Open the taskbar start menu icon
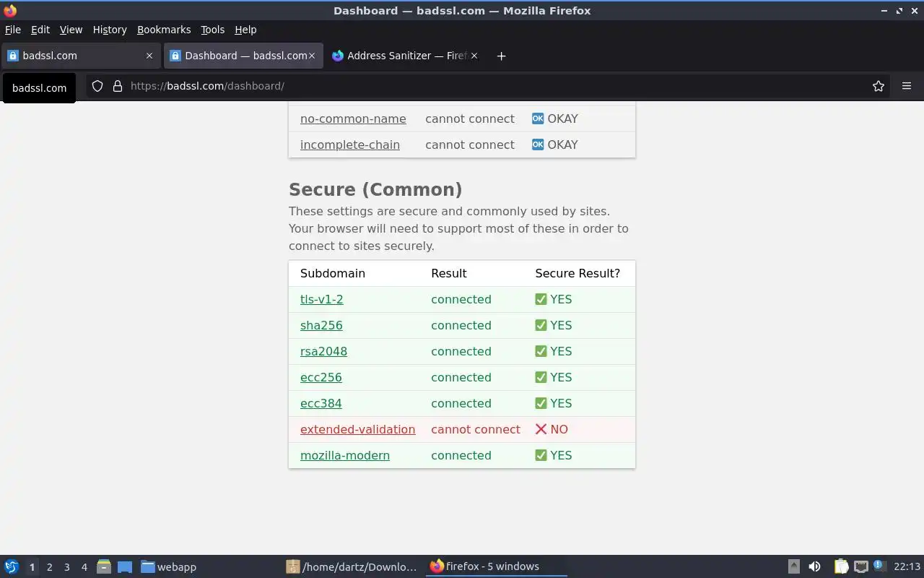The height and width of the screenshot is (578, 924). coord(12,566)
